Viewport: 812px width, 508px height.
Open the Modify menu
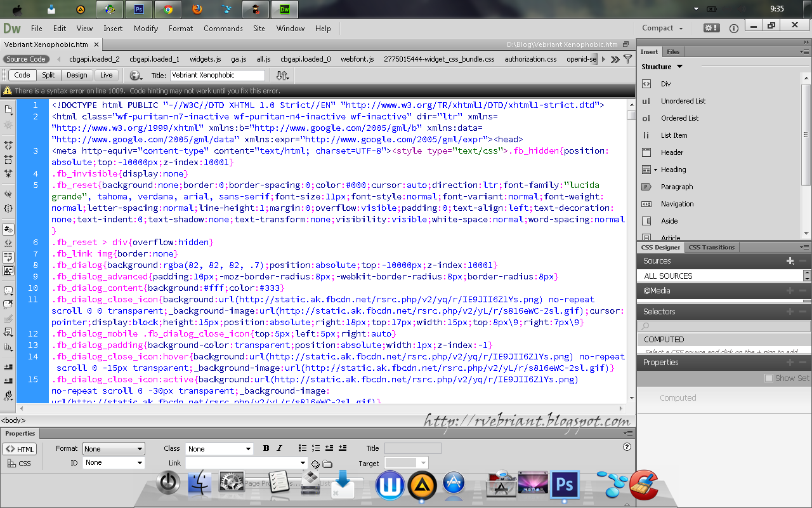(x=146, y=28)
